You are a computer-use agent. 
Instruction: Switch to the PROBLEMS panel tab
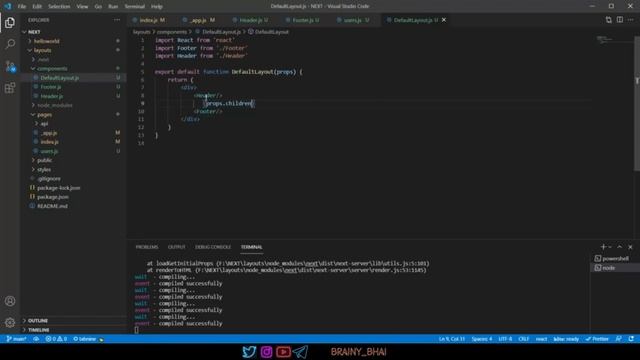pos(147,247)
